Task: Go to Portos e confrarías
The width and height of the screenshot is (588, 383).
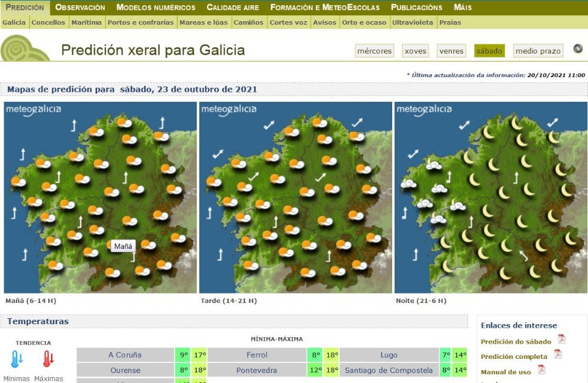Action: click(x=141, y=22)
